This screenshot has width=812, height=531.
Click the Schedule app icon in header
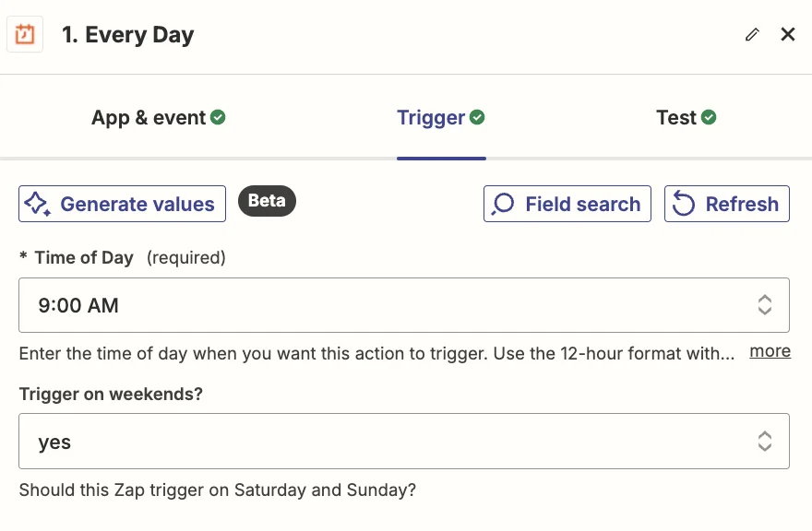[x=25, y=35]
